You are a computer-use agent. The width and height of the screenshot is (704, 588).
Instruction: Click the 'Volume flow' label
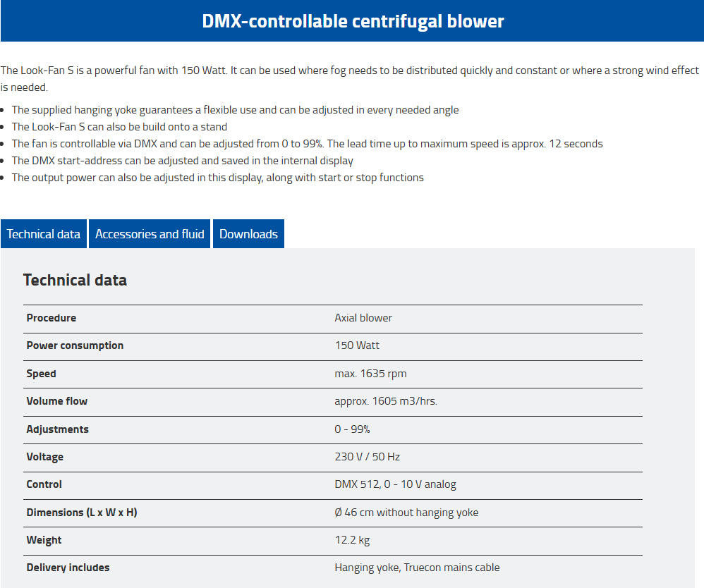point(57,401)
